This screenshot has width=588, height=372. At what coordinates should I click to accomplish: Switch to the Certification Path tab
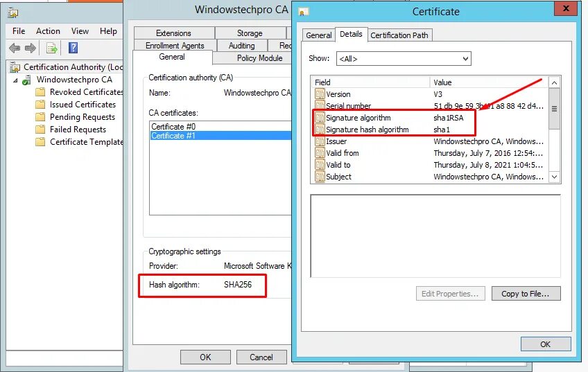tap(399, 35)
